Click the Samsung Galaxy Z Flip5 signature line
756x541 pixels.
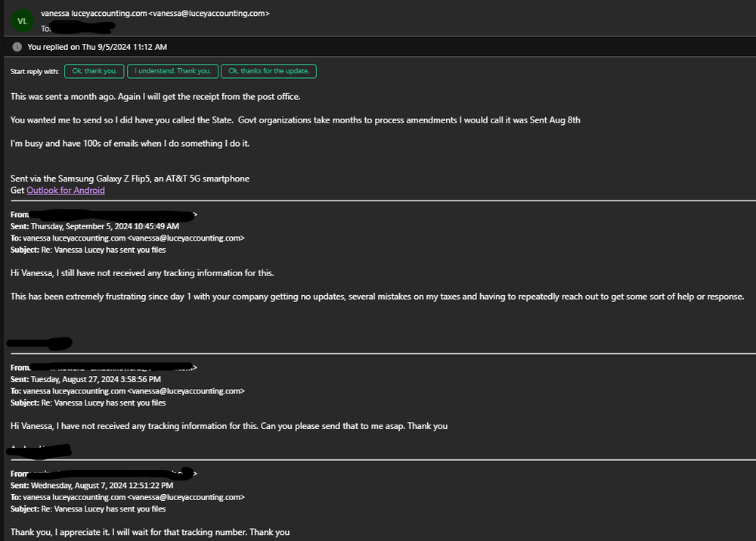[130, 179]
